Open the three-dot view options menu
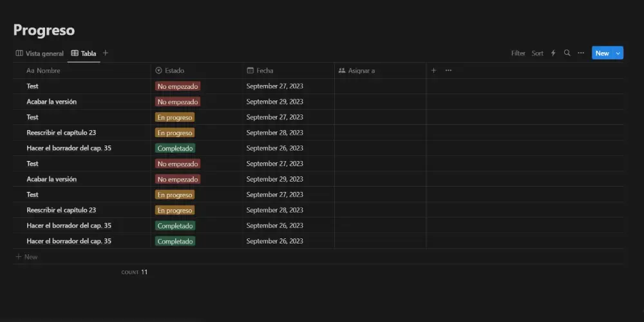Viewport: 644px width, 322px height. pyautogui.click(x=581, y=53)
